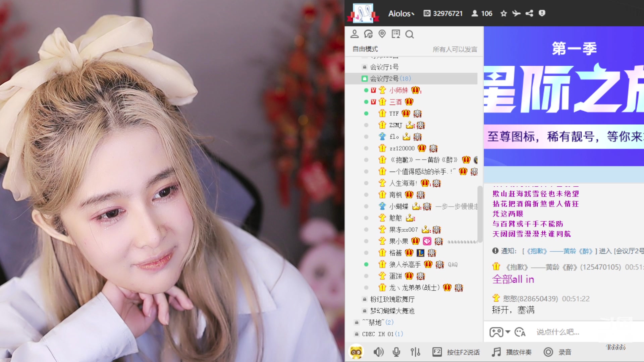
Task: Open 《抱歉》——黄龄《醉》 link in notification
Action: (x=559, y=251)
